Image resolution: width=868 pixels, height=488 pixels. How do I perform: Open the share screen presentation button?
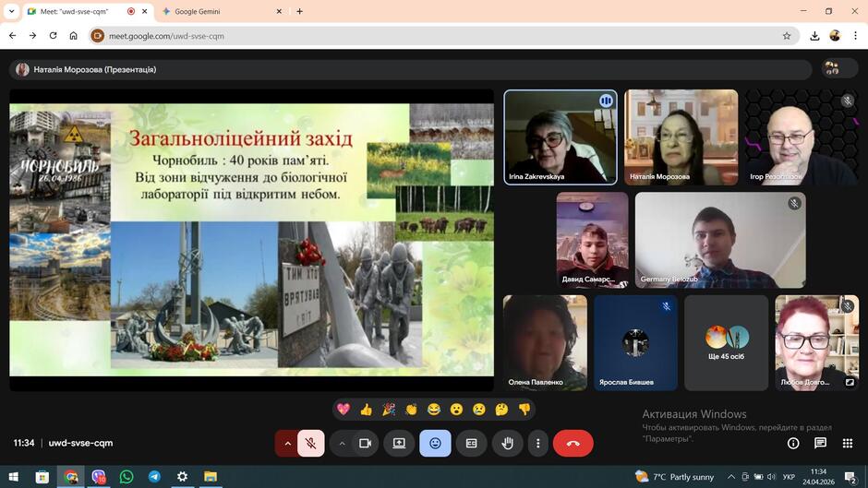click(399, 443)
